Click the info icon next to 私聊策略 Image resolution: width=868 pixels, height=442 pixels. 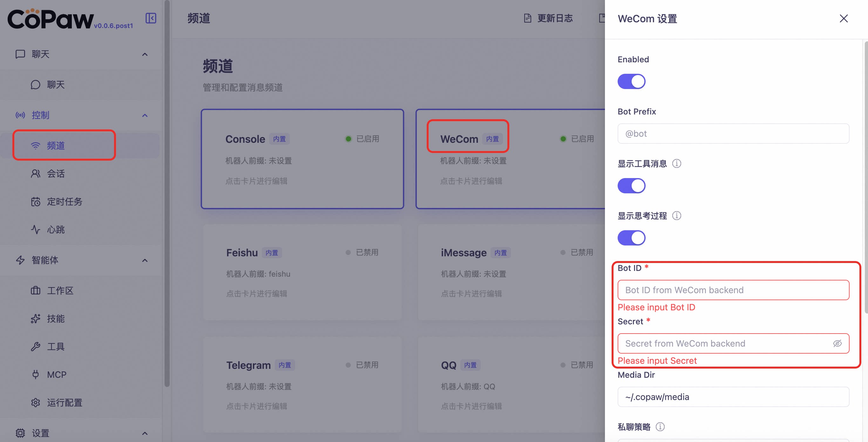click(x=660, y=427)
